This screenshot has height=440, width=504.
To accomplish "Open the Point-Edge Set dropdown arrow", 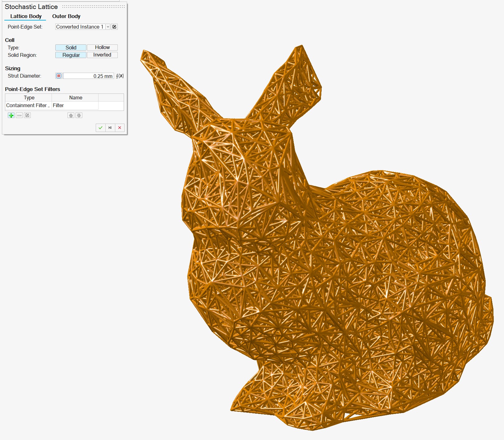I will [x=108, y=27].
